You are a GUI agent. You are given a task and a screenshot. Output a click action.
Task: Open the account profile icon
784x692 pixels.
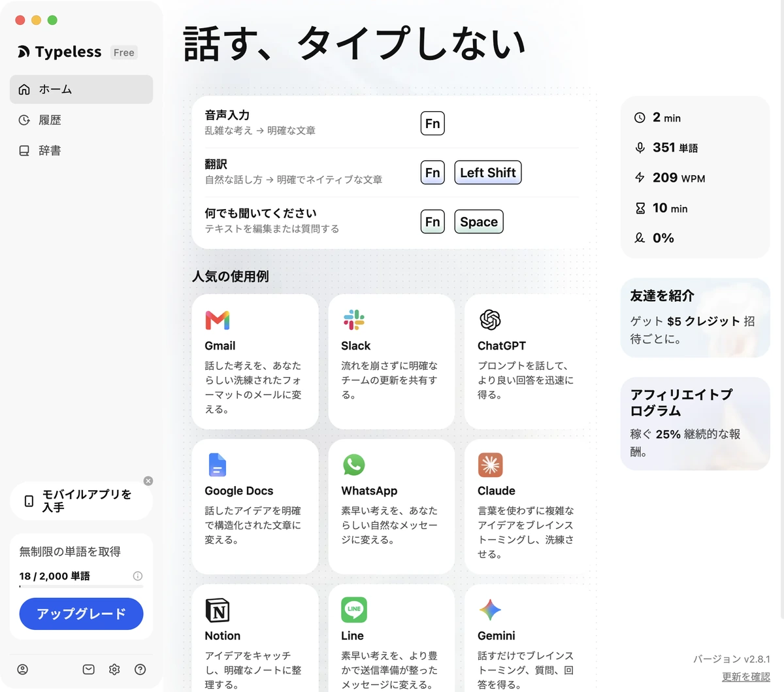(x=23, y=670)
